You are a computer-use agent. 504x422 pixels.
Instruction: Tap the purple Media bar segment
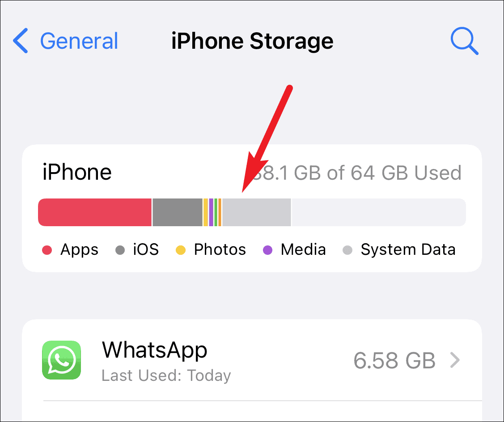coord(211,212)
